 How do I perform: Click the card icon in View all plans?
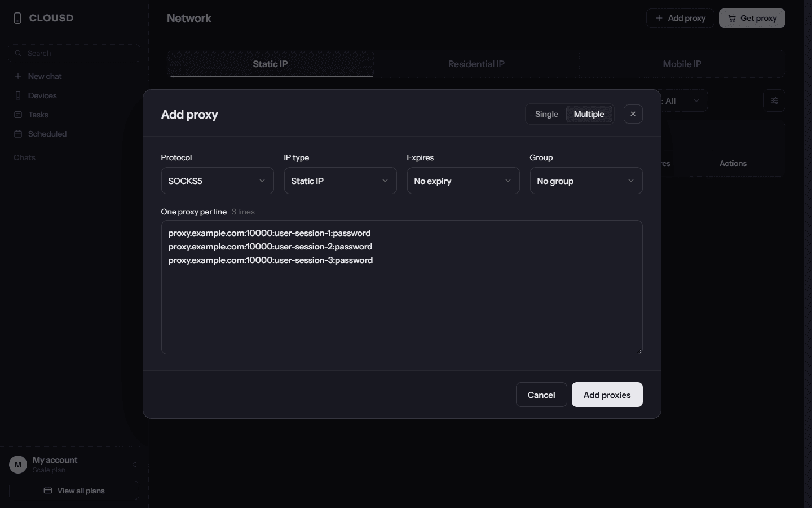48,491
